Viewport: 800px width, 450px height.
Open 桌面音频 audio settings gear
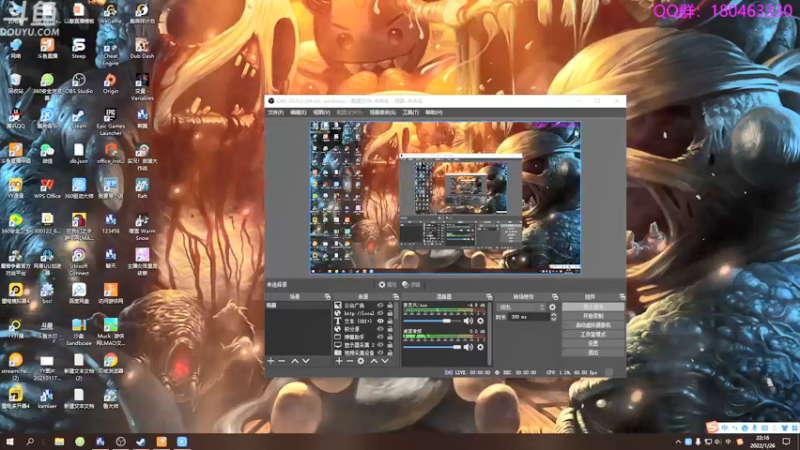click(x=480, y=347)
